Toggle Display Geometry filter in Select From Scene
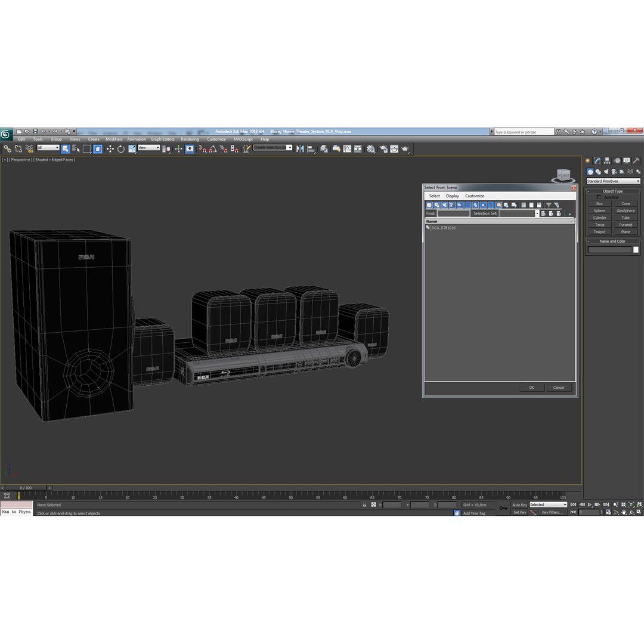Viewport: 644px width, 644px height. pos(429,205)
